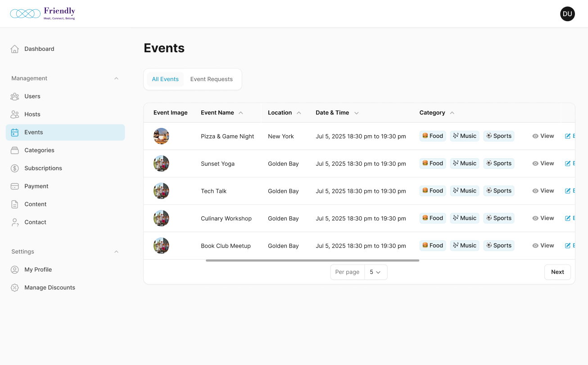Sort by the Date & Time arrow

point(357,113)
